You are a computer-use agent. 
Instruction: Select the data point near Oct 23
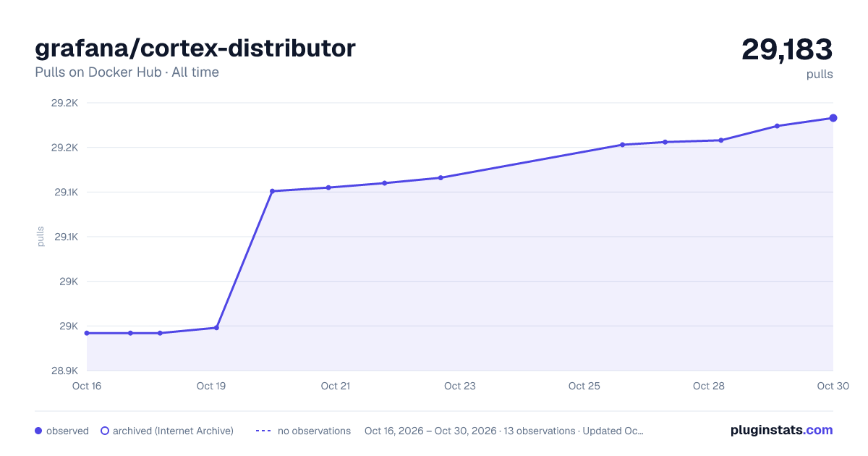tap(441, 177)
